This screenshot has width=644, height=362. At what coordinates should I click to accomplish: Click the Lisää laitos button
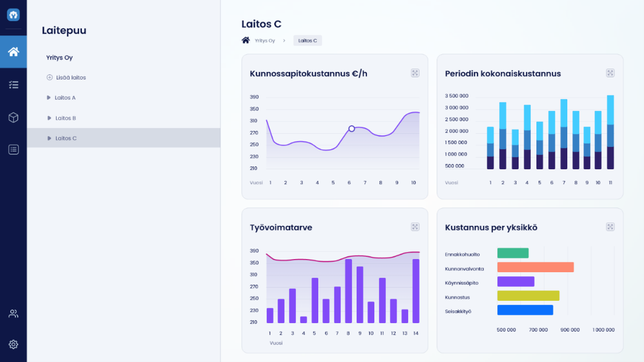(x=66, y=77)
